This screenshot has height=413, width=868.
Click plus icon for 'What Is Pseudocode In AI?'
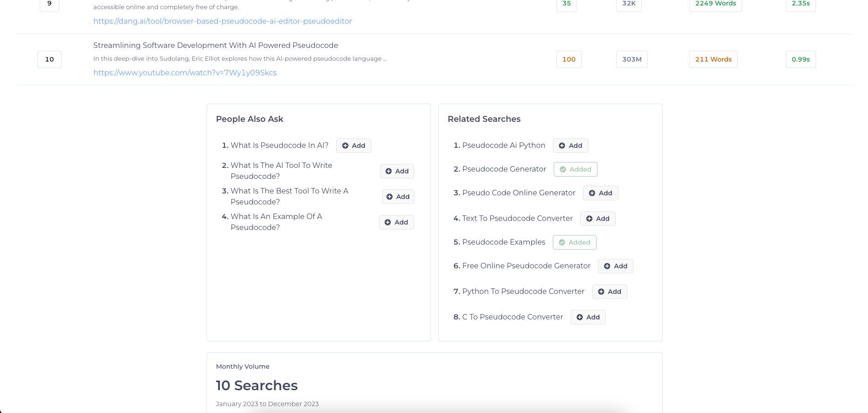(345, 146)
